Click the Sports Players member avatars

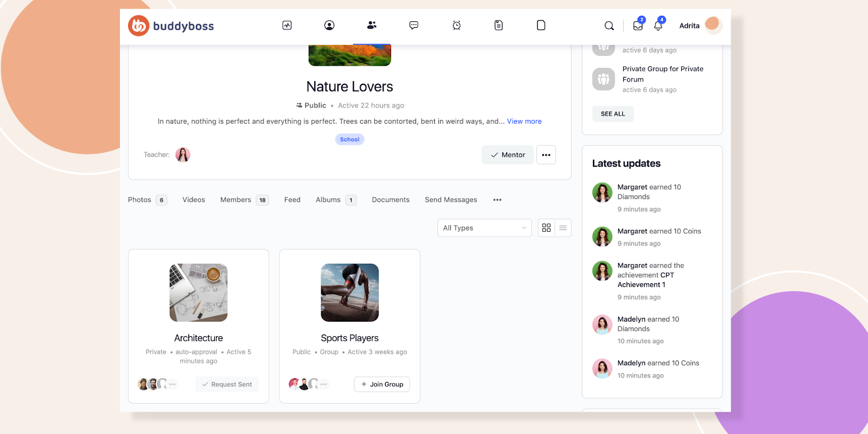pyautogui.click(x=309, y=384)
